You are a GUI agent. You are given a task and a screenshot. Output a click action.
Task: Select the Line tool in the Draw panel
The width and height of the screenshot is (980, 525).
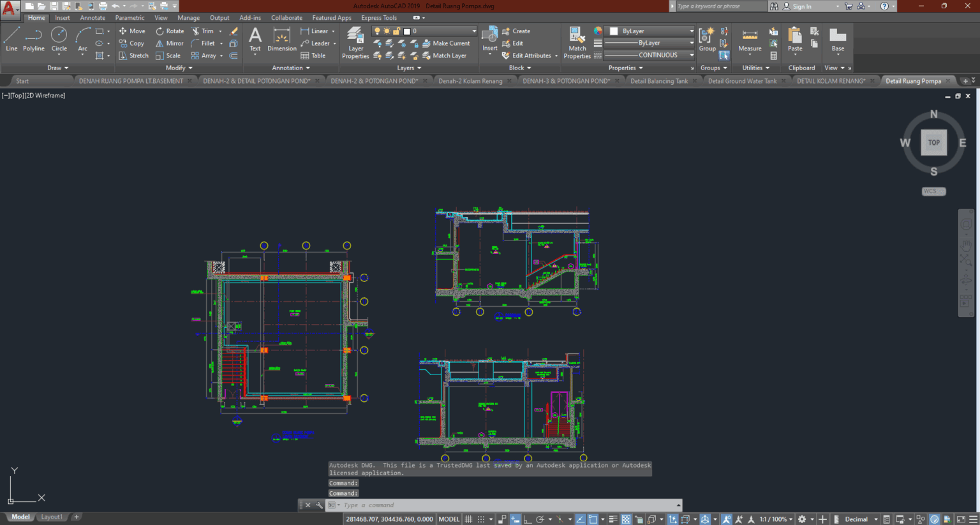click(x=11, y=40)
